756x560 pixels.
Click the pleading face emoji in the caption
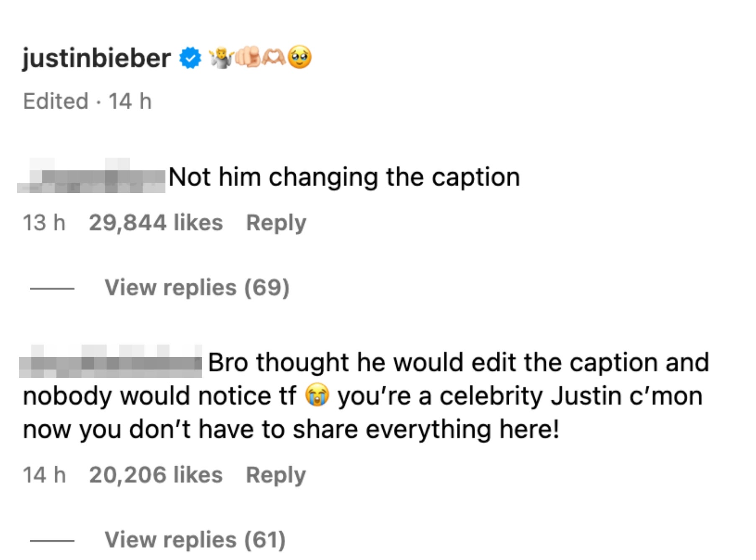[299, 57]
